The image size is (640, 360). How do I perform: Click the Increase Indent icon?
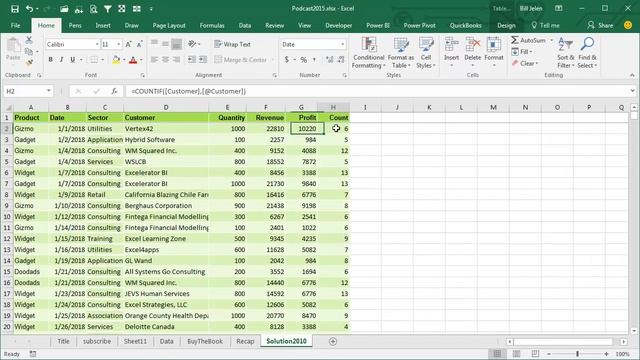click(202, 60)
